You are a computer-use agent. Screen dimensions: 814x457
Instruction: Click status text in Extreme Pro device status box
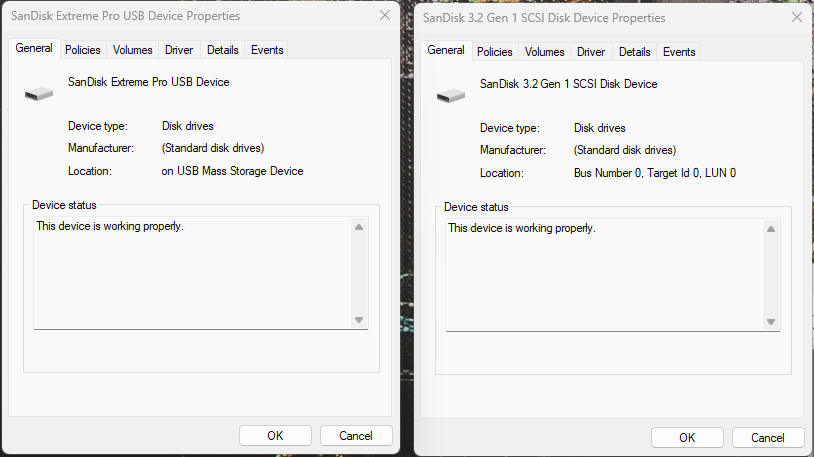point(110,226)
